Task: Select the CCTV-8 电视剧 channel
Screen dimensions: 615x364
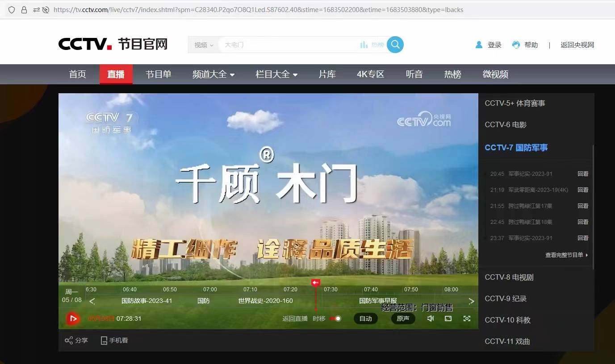Action: tap(509, 277)
